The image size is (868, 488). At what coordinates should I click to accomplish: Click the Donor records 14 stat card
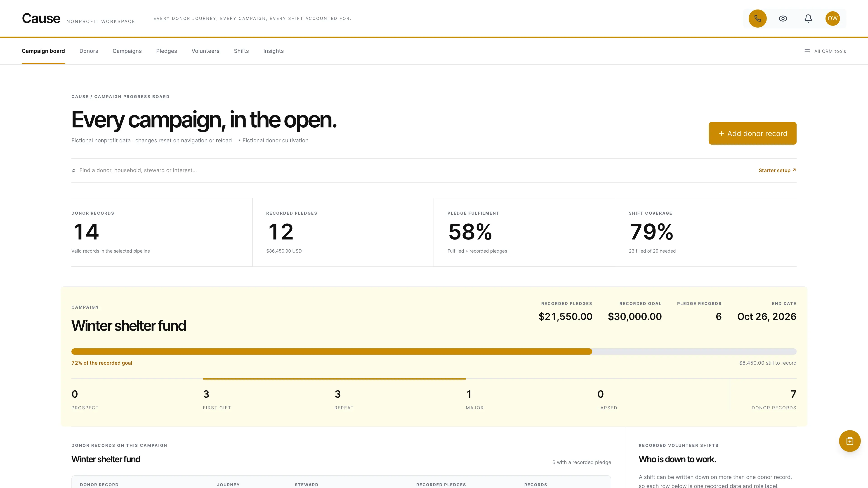[x=162, y=232]
